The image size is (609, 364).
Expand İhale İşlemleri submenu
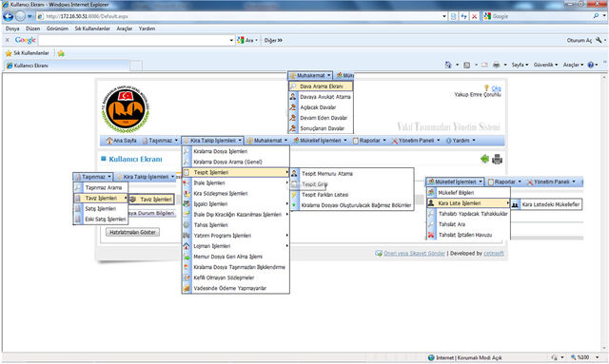(236, 182)
